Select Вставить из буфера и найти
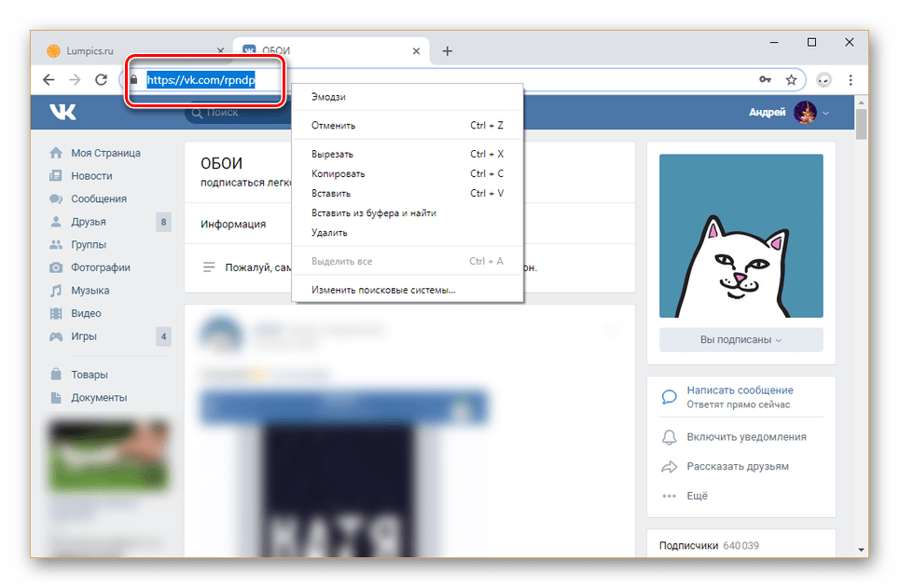 click(408, 213)
